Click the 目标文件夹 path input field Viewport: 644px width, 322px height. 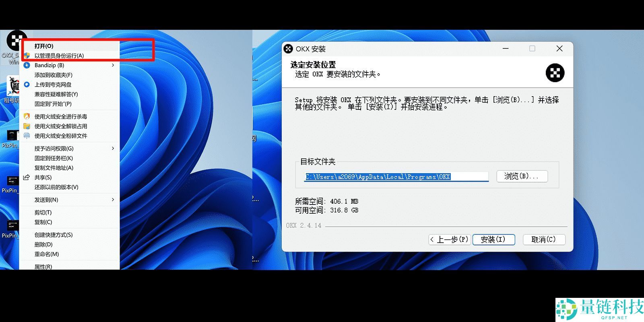coord(396,177)
